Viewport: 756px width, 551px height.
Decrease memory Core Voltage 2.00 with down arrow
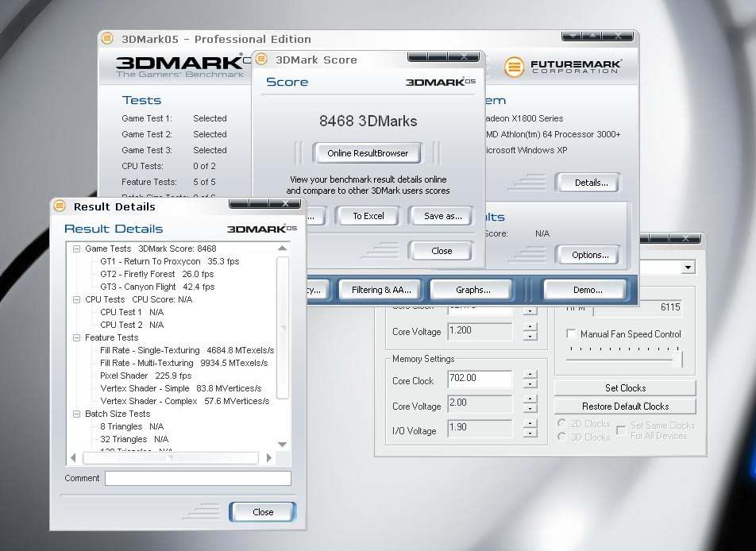[530, 408]
